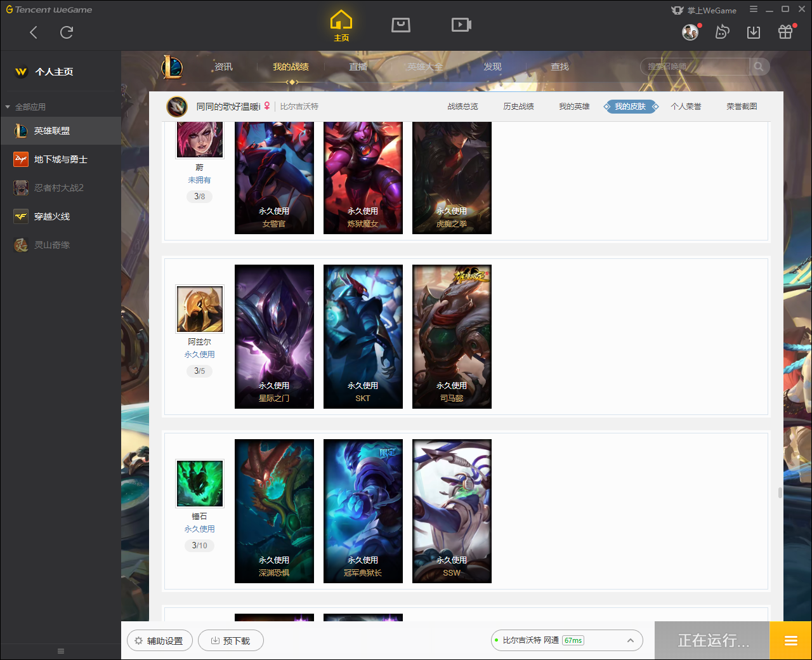Screen dimensions: 812x660
Task: Open 辅助设置 settings button
Action: 159,641
